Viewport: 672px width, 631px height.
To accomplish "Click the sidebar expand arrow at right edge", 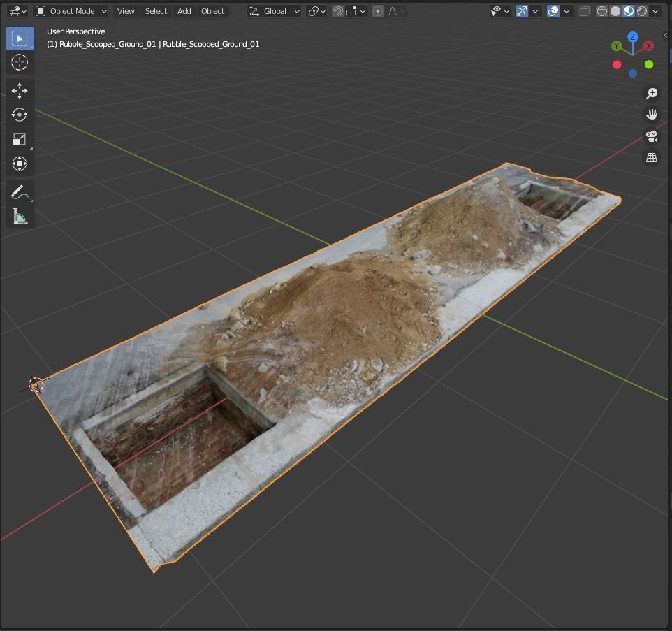I will (x=665, y=35).
